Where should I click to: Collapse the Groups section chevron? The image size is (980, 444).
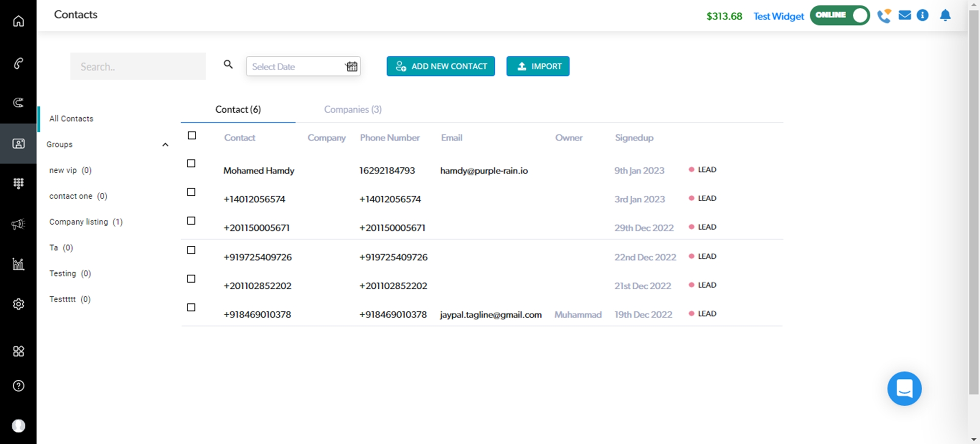pyautogui.click(x=165, y=145)
